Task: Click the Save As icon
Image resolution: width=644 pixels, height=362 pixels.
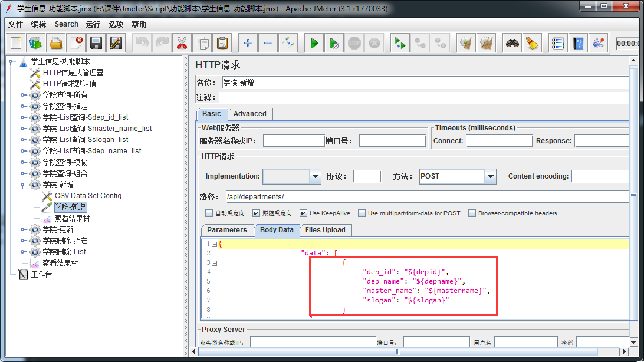Action: tap(116, 43)
